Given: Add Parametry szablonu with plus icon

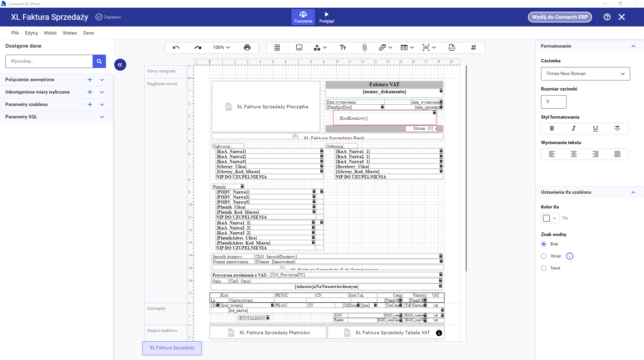Looking at the screenshot, I should click(90, 104).
